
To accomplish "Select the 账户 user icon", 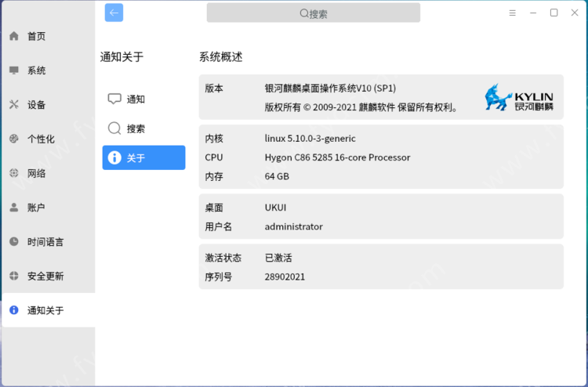I will (14, 208).
